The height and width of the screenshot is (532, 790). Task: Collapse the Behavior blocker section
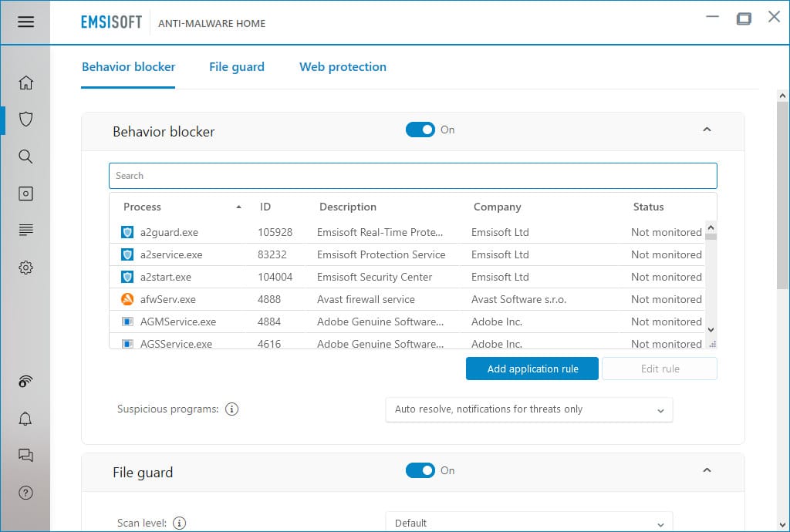click(707, 130)
